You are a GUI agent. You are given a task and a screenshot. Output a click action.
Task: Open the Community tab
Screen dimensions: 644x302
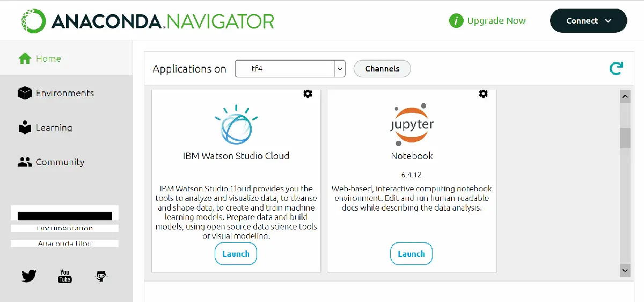click(67, 162)
